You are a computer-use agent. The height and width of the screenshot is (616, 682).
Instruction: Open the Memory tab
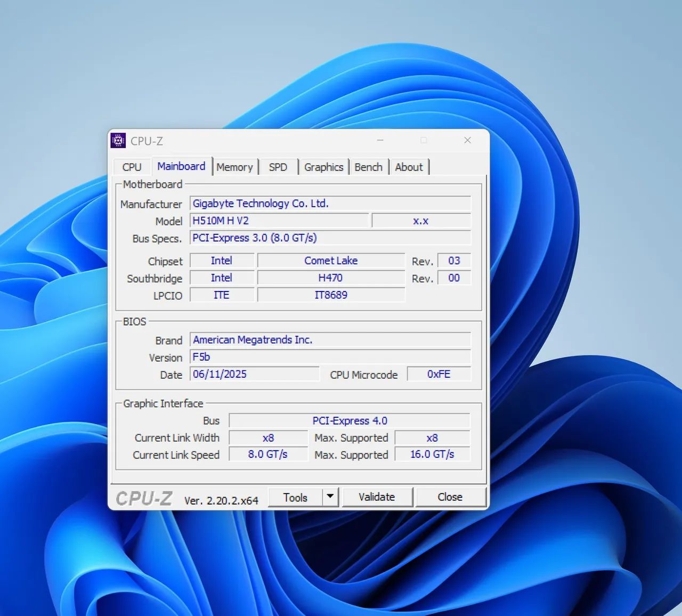click(234, 167)
